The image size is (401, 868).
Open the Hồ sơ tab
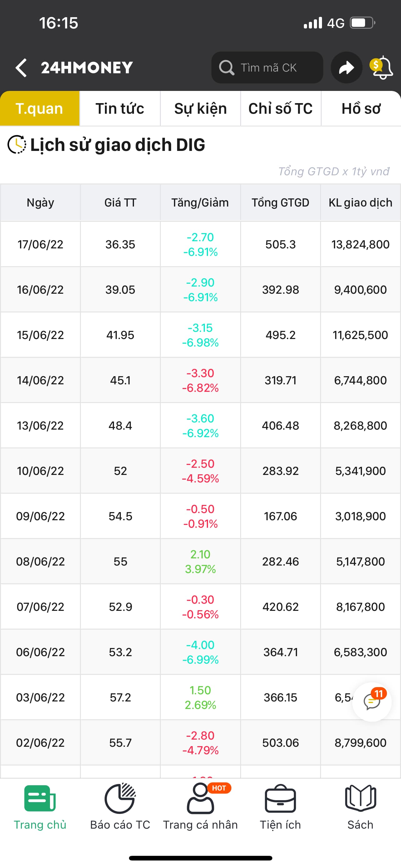point(361,108)
